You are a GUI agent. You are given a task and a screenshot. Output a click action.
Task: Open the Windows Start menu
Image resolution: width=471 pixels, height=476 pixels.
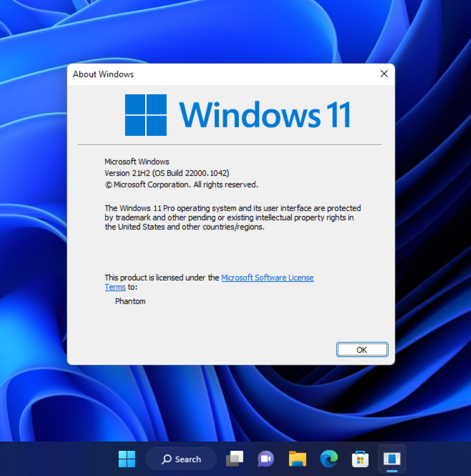(x=127, y=458)
